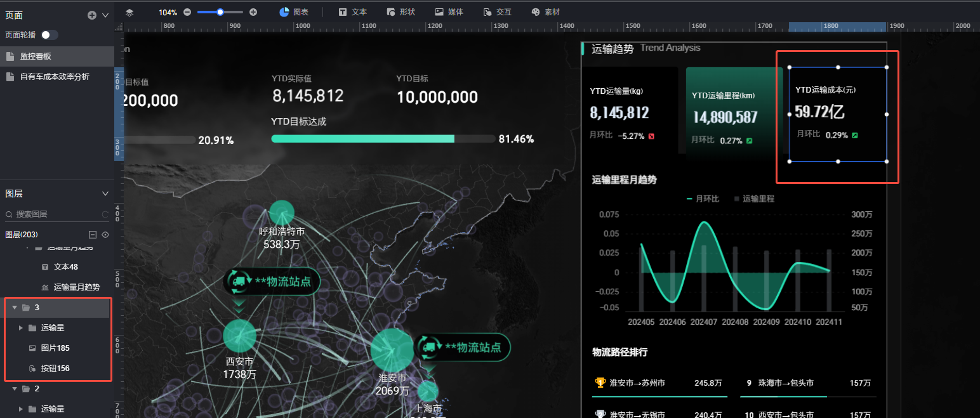Collapse the 图层 panel chevron
Viewport: 980px width, 418px height.
click(105, 193)
